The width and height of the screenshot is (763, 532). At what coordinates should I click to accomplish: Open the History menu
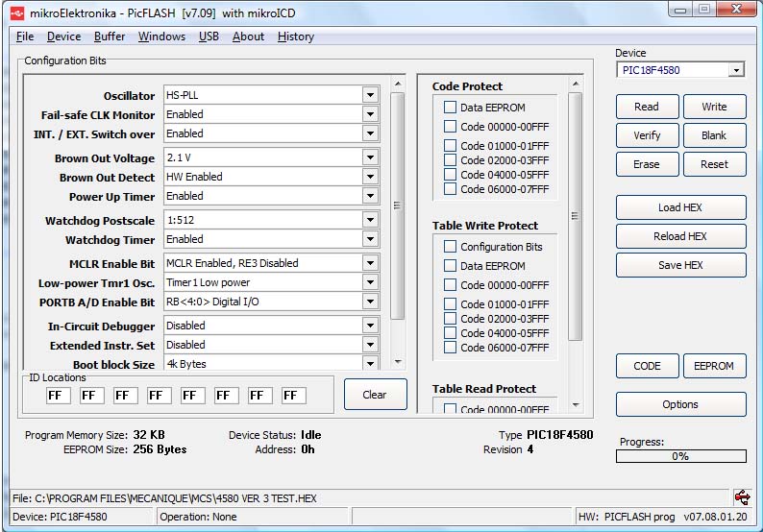[295, 36]
